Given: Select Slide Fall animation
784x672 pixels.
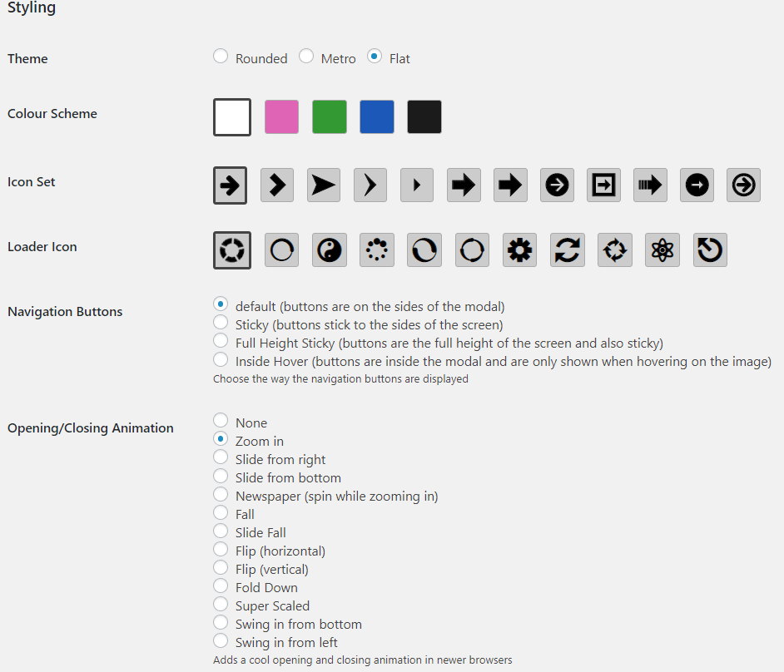Looking at the screenshot, I should tap(221, 531).
